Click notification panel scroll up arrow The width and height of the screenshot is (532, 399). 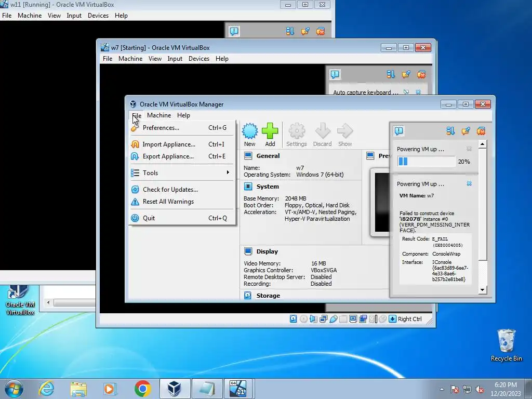pos(482,144)
